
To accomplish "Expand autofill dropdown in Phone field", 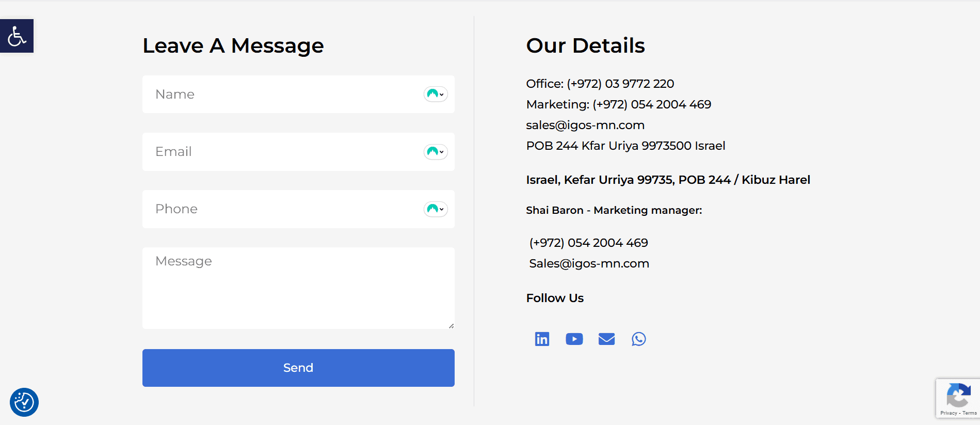I will pos(436,209).
